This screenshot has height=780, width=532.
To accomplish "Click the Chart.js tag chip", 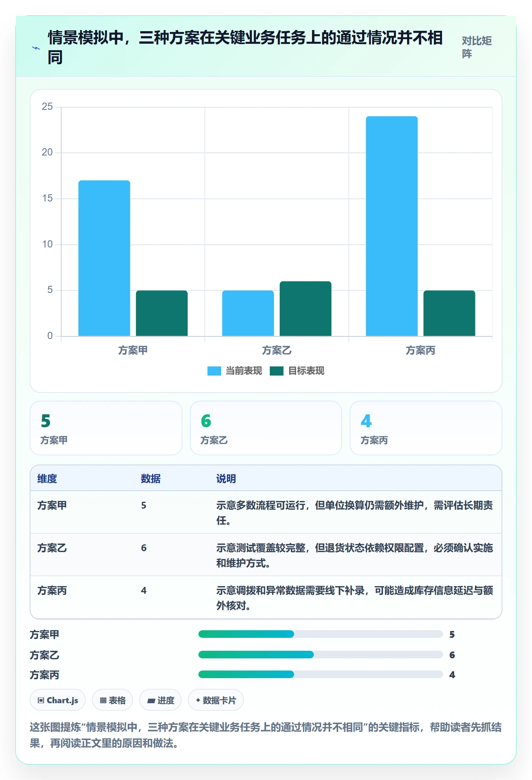I will (58, 700).
